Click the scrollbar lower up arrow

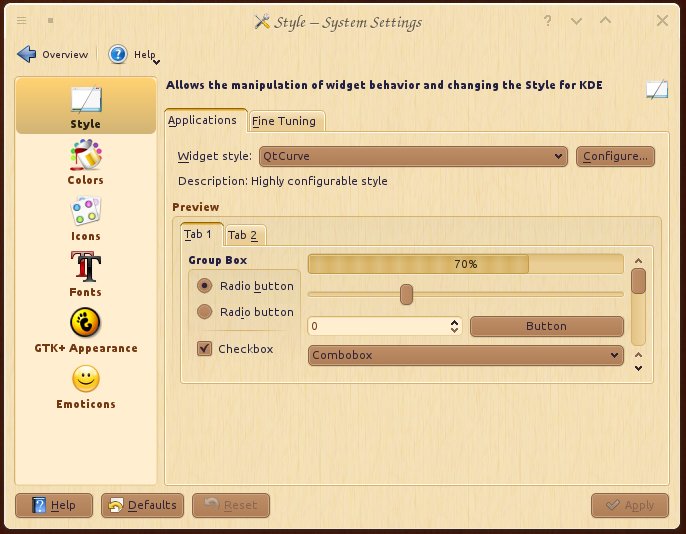click(638, 355)
